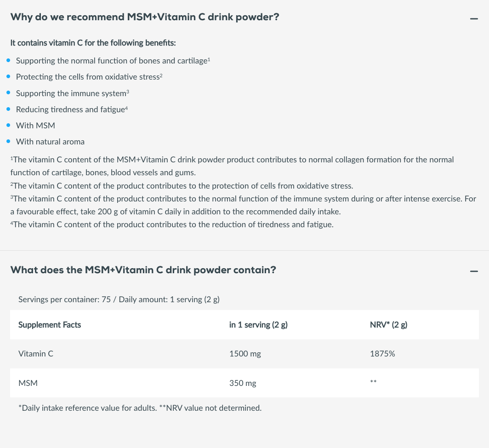Click the bullet 'Supporting the normal function of bones'

113,61
